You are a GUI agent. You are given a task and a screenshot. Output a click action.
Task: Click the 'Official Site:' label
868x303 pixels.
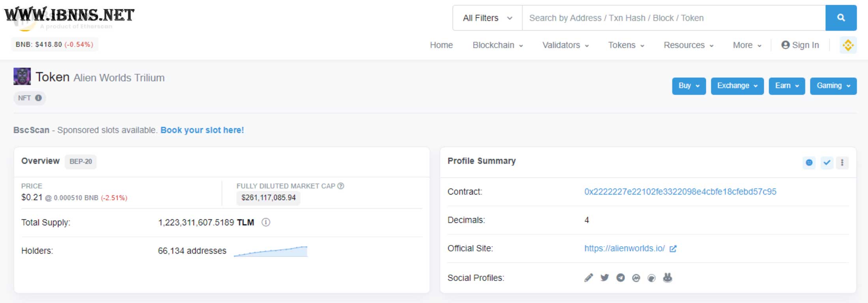[x=470, y=249]
